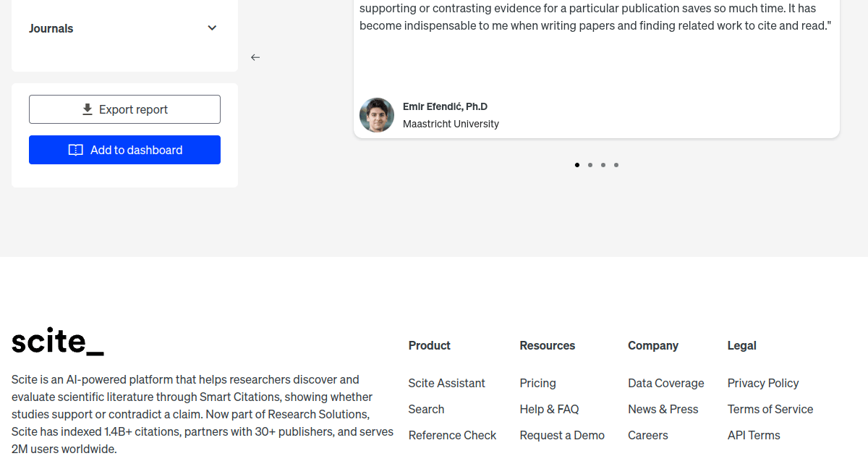Open the Journals section label
Screen dimensions: 868x456
[x=51, y=29]
